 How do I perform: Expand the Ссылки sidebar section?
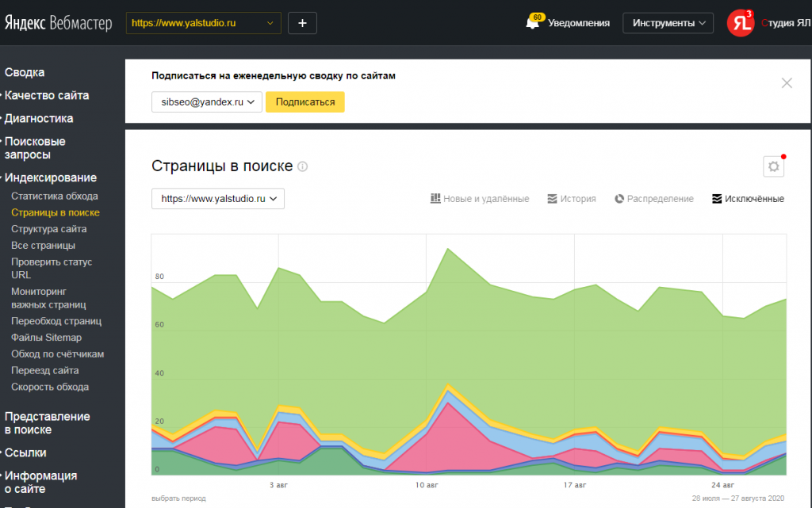pos(25,453)
